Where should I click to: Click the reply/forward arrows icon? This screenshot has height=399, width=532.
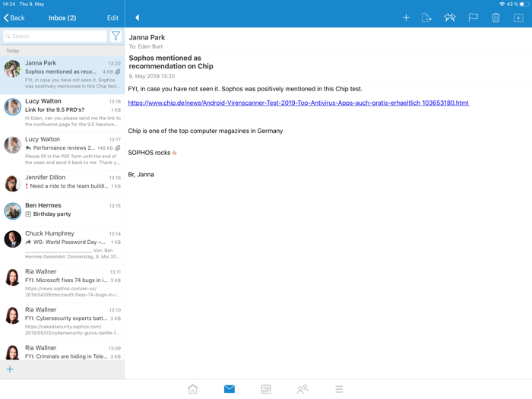pos(450,17)
